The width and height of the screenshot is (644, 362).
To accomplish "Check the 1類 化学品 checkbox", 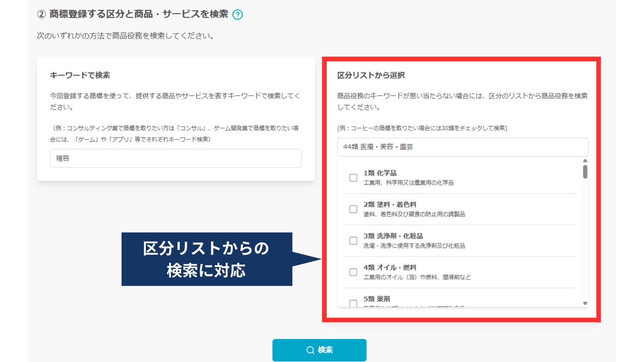I will point(353,178).
